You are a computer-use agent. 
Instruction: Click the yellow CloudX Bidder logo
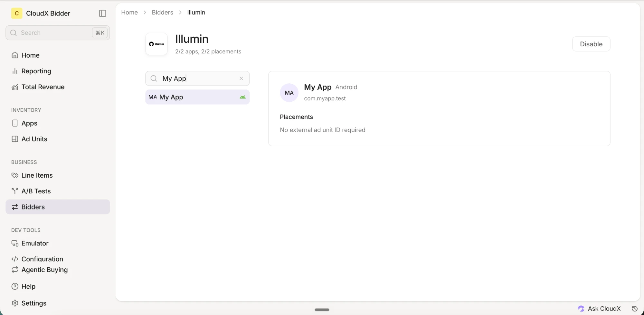coord(17,13)
